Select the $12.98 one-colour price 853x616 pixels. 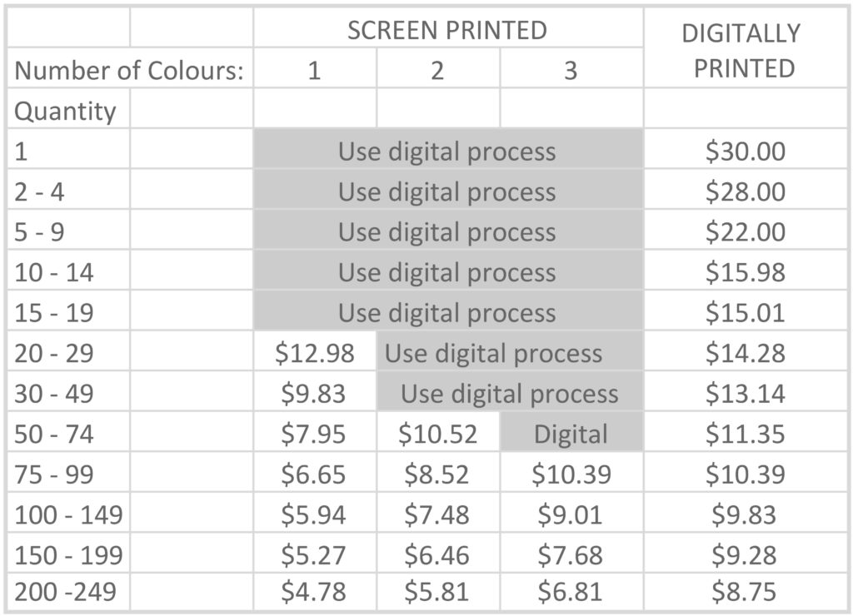click(315, 352)
